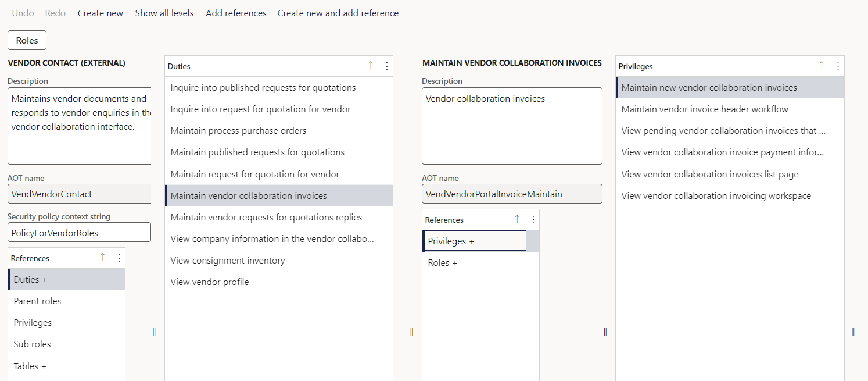Click the sort arrow on the invoice References panel
The image size is (868, 381).
pyautogui.click(x=517, y=218)
